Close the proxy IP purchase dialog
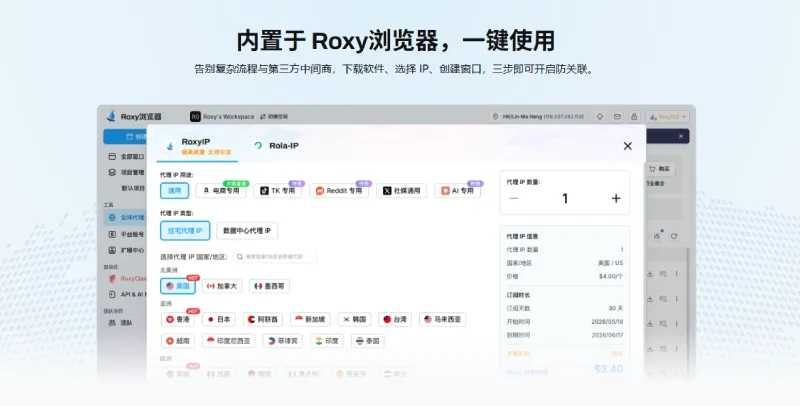This screenshot has width=800, height=406. pos(628,146)
